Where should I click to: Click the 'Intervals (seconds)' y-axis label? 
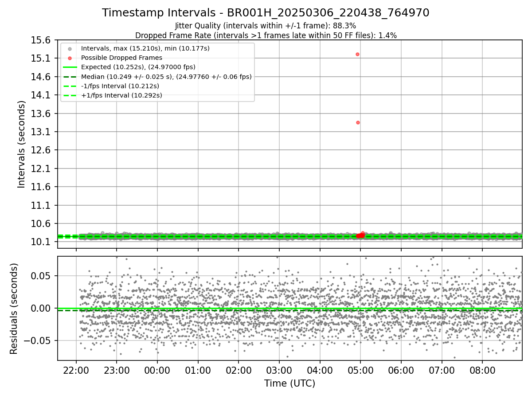point(22,144)
